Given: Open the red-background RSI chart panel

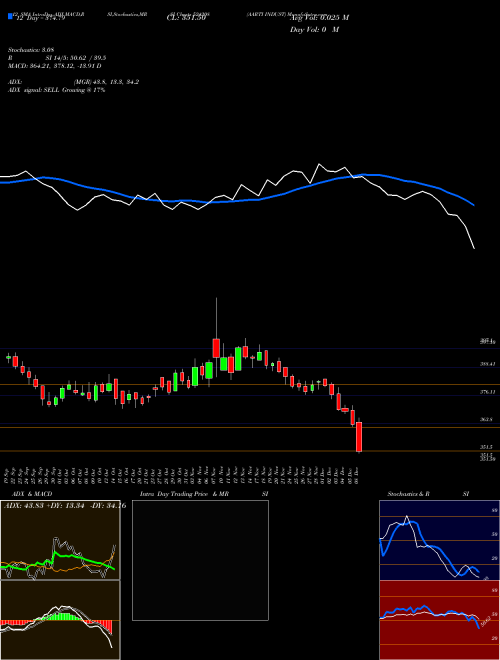Looking at the screenshot, I should pos(439,620).
